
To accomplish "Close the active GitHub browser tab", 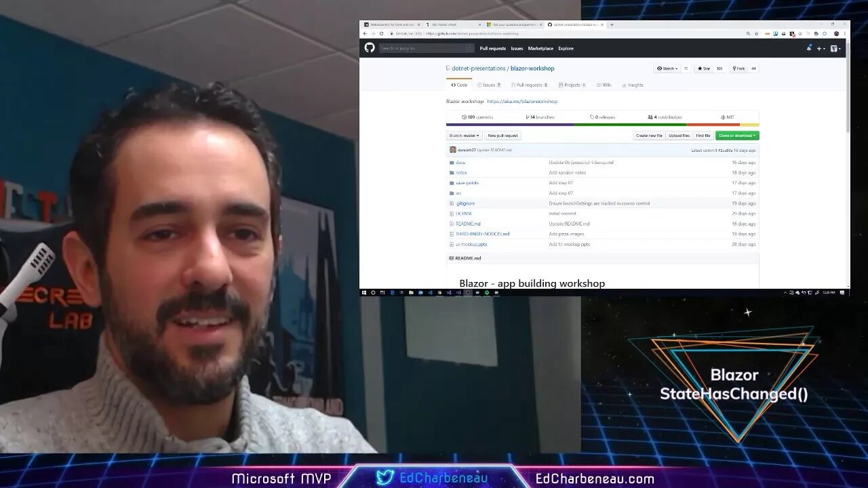I will [x=602, y=24].
